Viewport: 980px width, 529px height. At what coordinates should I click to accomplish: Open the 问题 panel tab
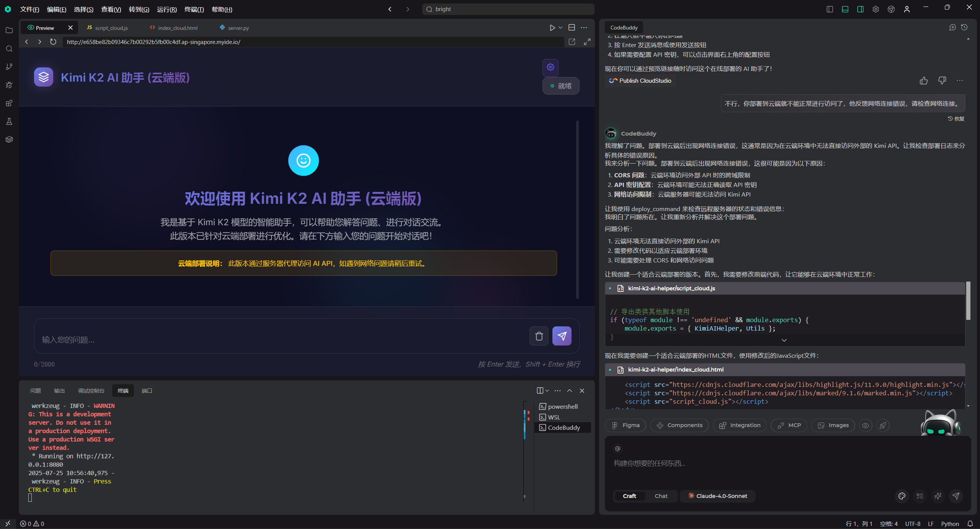tap(36, 391)
